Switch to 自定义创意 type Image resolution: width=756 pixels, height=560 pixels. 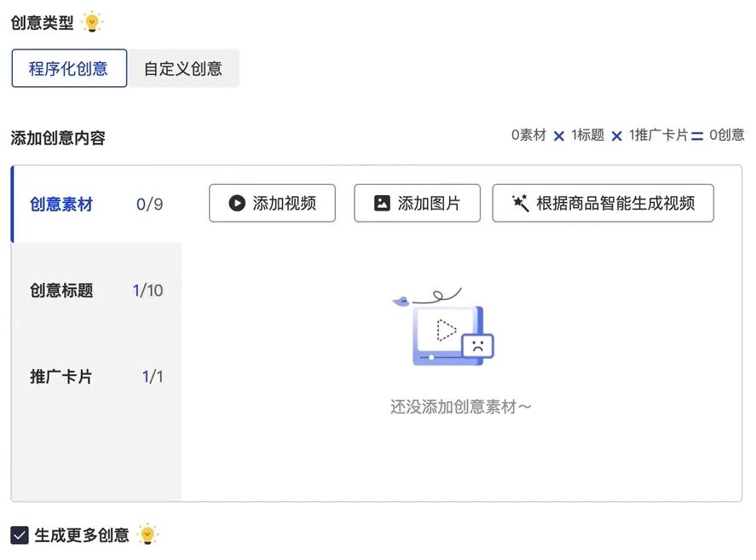coord(183,68)
